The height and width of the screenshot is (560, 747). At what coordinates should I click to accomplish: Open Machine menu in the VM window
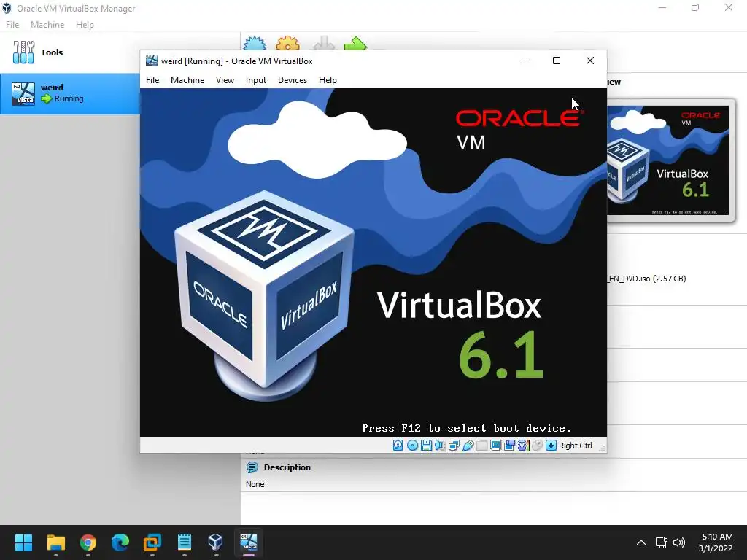pyautogui.click(x=187, y=80)
